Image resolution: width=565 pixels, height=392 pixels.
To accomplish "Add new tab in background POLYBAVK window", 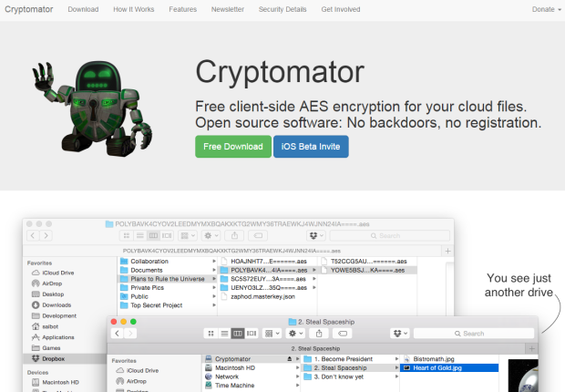I will point(447,251).
